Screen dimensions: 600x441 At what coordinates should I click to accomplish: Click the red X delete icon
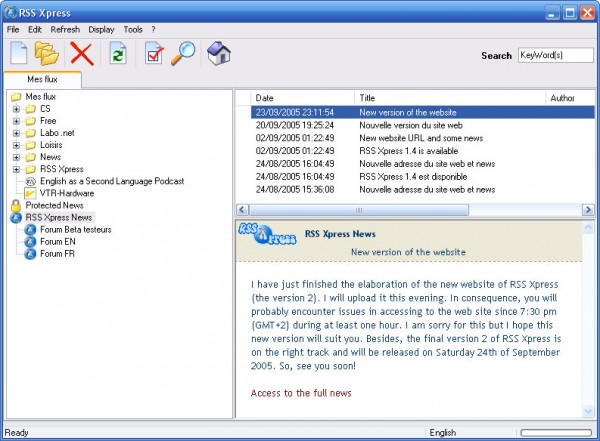(x=82, y=54)
